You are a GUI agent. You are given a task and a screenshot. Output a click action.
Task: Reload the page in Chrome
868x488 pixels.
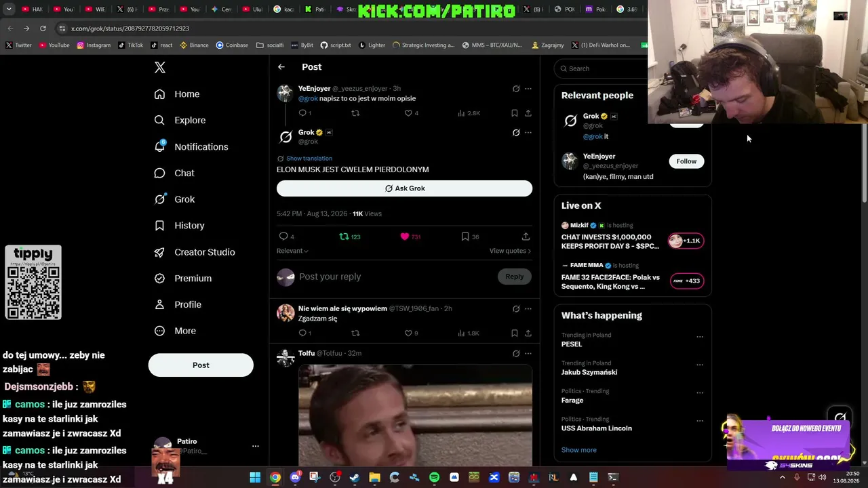(43, 28)
